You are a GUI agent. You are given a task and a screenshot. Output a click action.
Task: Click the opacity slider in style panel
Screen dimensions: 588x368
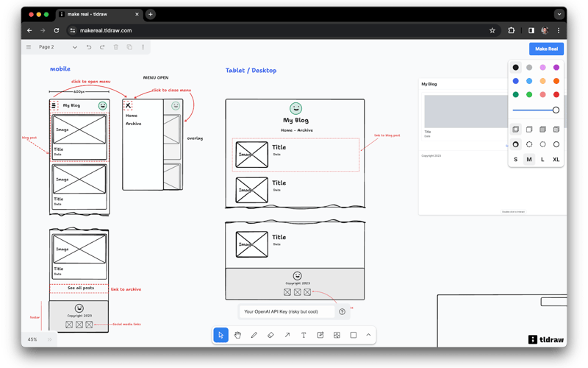tap(536, 110)
